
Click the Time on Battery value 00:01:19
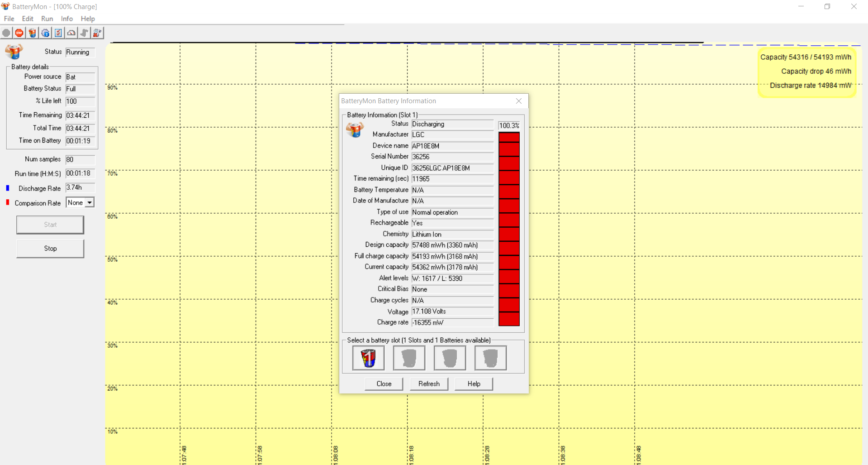pyautogui.click(x=80, y=141)
